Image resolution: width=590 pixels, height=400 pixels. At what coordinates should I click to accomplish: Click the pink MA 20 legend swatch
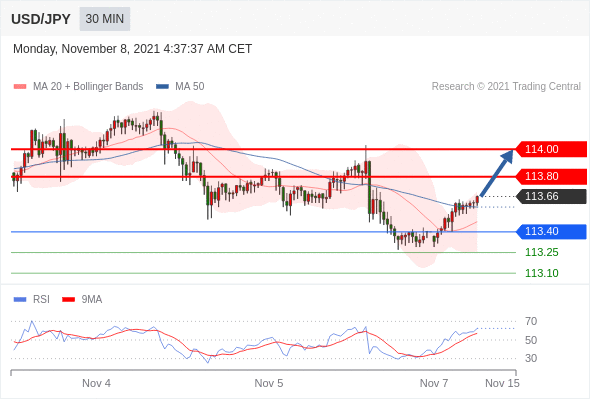pos(20,87)
